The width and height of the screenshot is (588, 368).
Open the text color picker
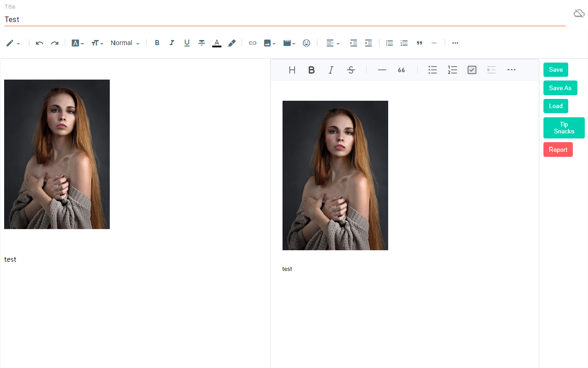pyautogui.click(x=217, y=43)
